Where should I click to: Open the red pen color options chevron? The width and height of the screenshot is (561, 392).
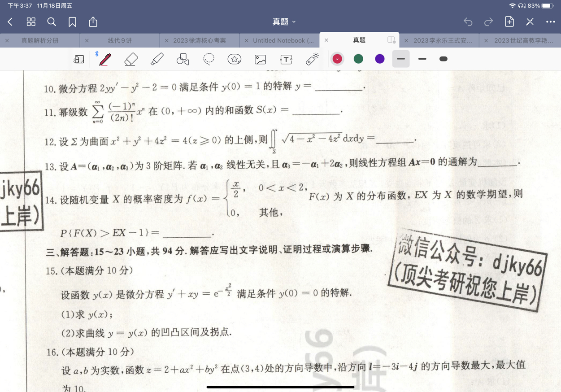pyautogui.click(x=337, y=59)
